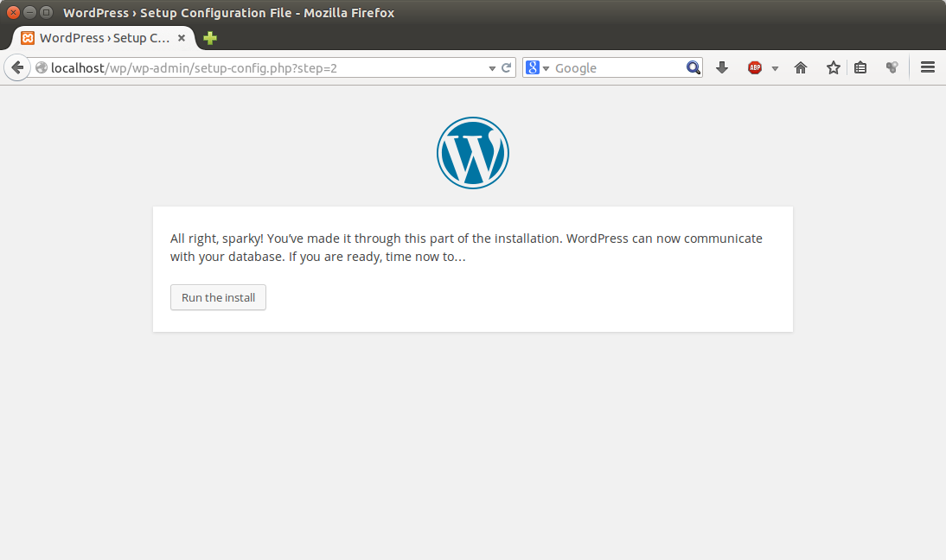Expand the URL bar history dropdown

point(492,67)
